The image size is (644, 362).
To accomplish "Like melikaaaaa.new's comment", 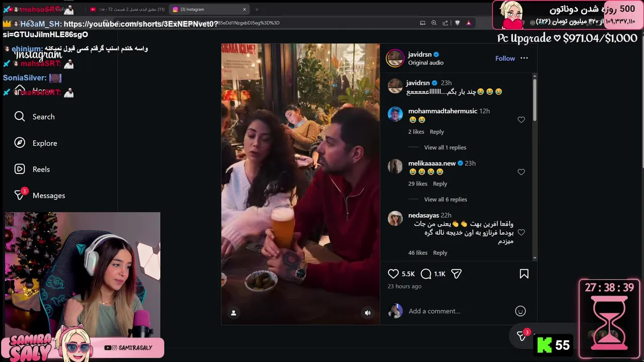I will click(x=521, y=172).
